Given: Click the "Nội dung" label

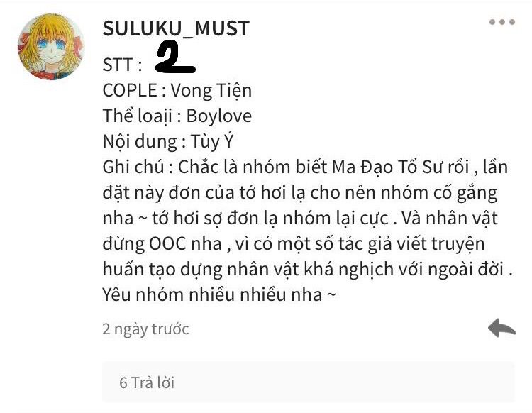Looking at the screenshot, I should 140,142.
